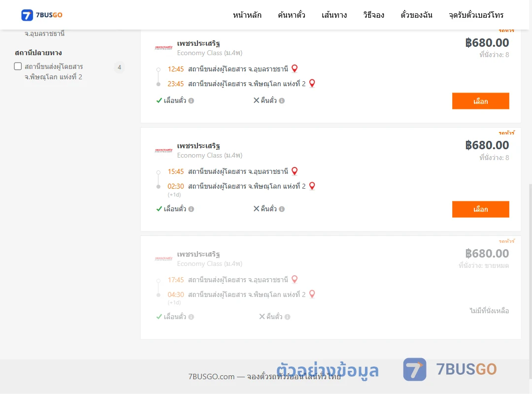Open the หน้าหลัก menu item
Image resolution: width=532 pixels, height=394 pixels.
247,15
